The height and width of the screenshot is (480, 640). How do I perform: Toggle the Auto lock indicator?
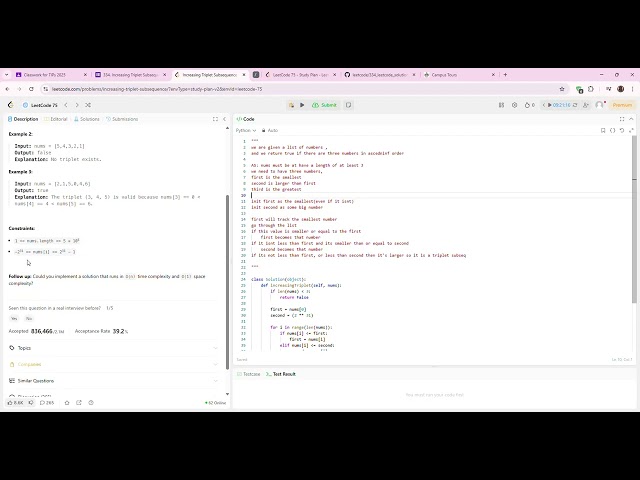click(270, 130)
